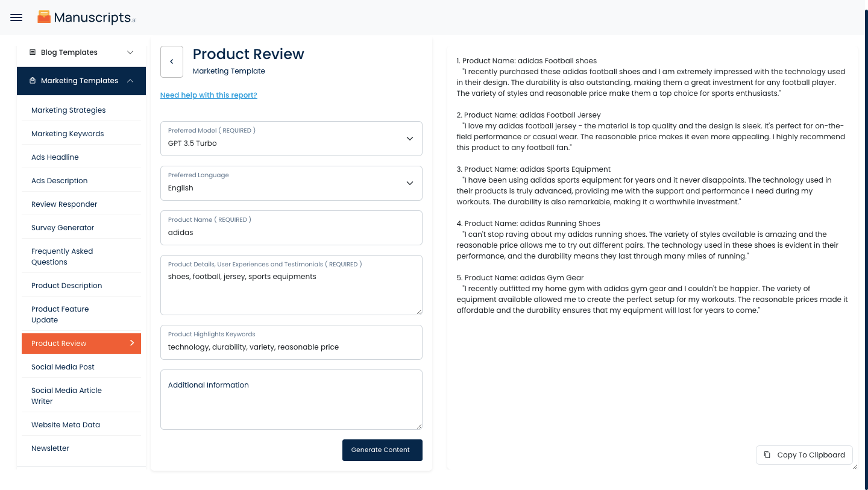The width and height of the screenshot is (868, 490).
Task: Select the Survey Generator template
Action: tap(63, 228)
